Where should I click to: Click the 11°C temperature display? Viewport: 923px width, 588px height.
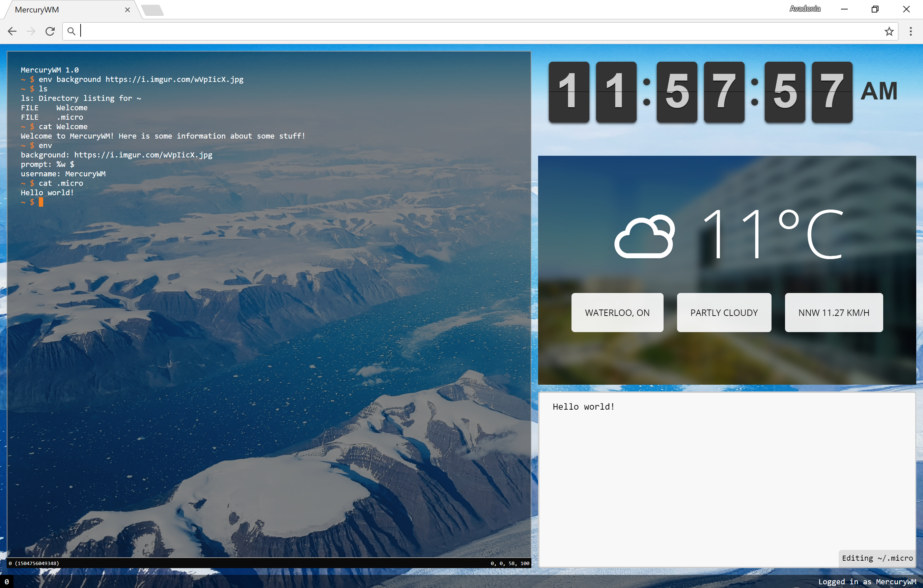pyautogui.click(x=772, y=234)
